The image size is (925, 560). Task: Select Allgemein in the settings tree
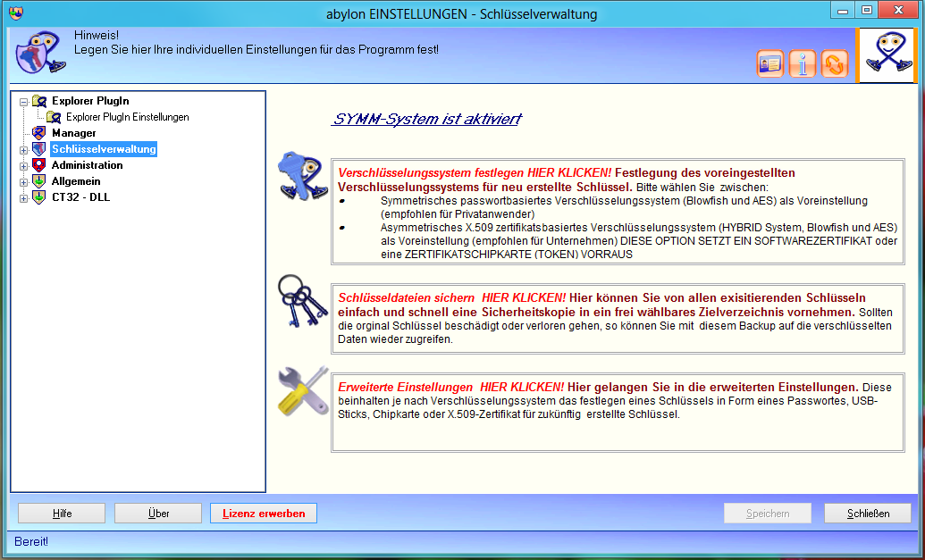click(76, 181)
